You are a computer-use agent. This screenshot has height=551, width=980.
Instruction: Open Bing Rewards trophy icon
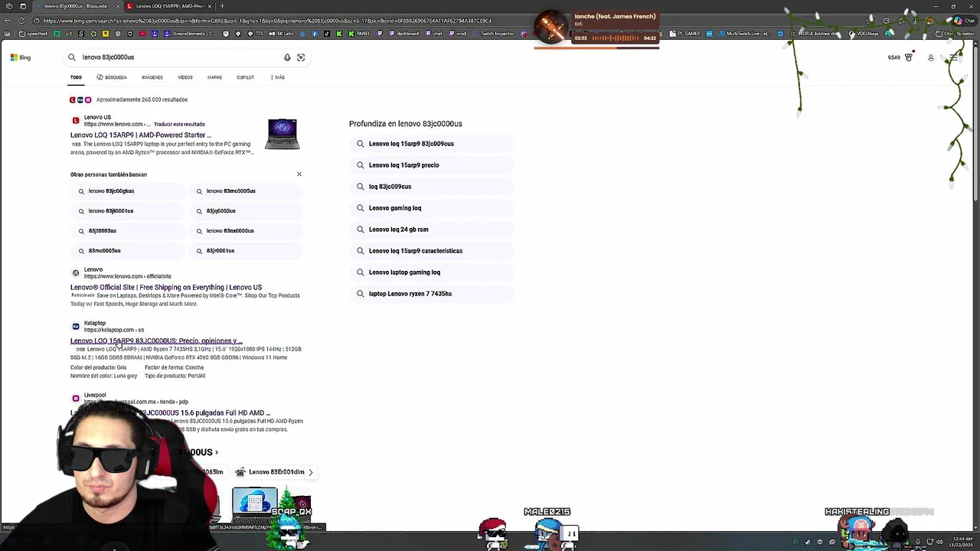pyautogui.click(x=909, y=57)
